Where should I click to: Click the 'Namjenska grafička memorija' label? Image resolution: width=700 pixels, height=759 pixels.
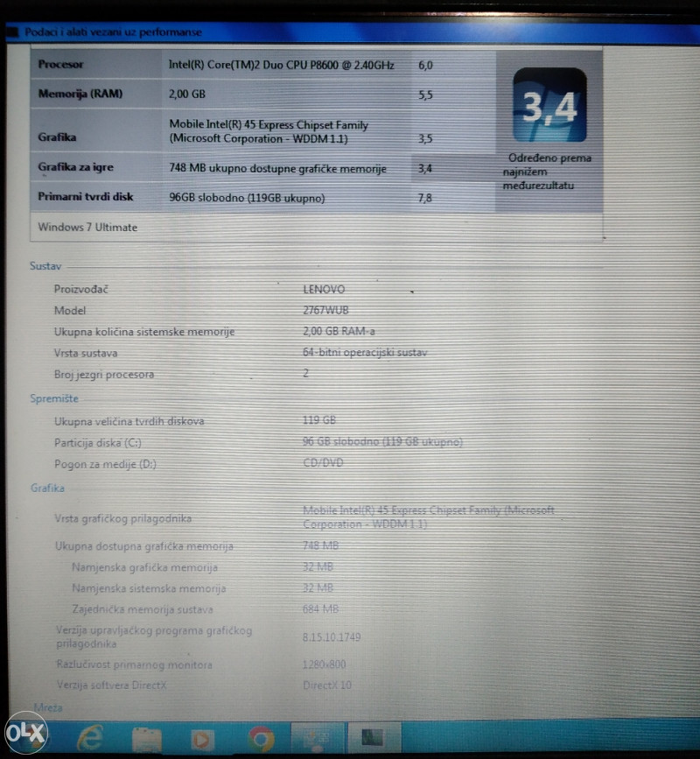144,567
